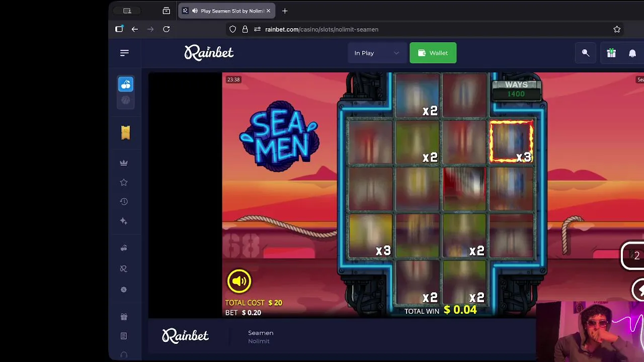Image resolution: width=644 pixels, height=362 pixels.
Task: Open notifications bell
Action: click(632, 53)
